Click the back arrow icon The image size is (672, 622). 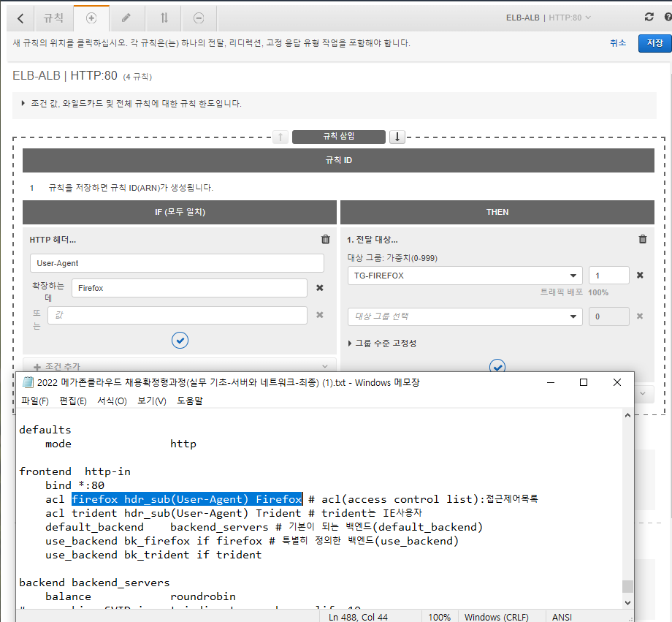(x=20, y=18)
